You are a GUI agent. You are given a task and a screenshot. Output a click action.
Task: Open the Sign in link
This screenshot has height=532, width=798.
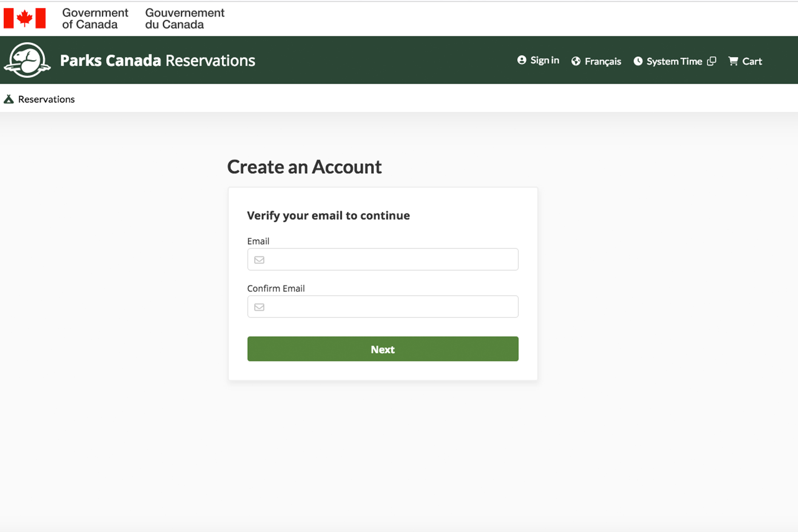544,60
